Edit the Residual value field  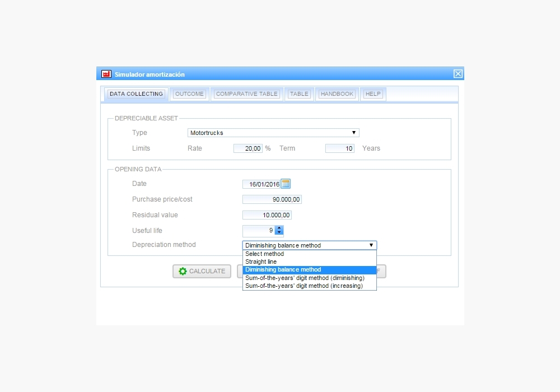(x=267, y=215)
